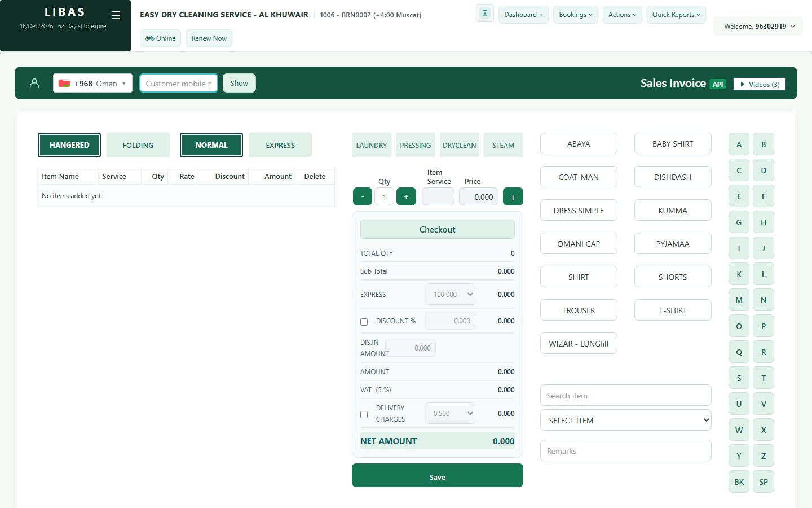The image size is (812, 508).
Task: Click Show button beside mobile field
Action: (x=239, y=83)
